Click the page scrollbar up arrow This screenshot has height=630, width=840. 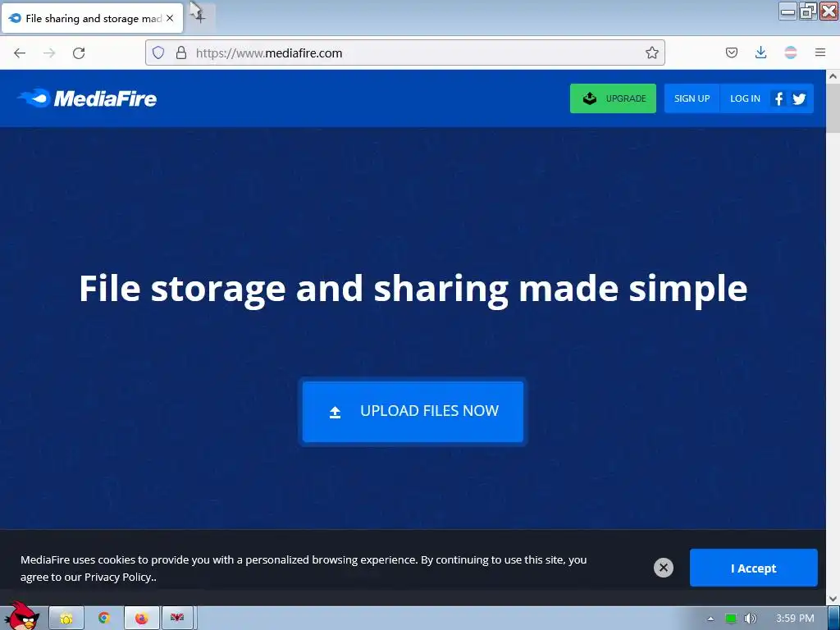tap(833, 76)
